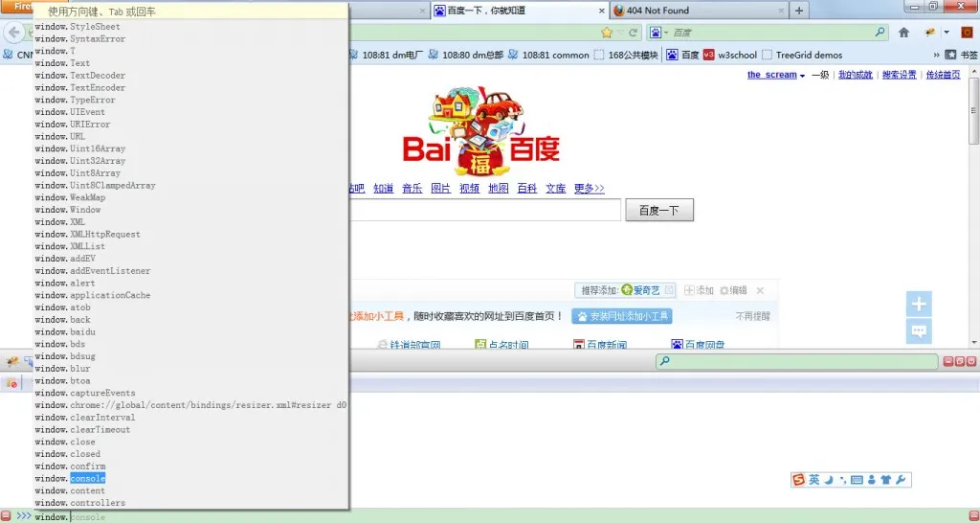980x523 pixels.
Task: Click the magnifier in the browser search box
Action: pos(880,32)
